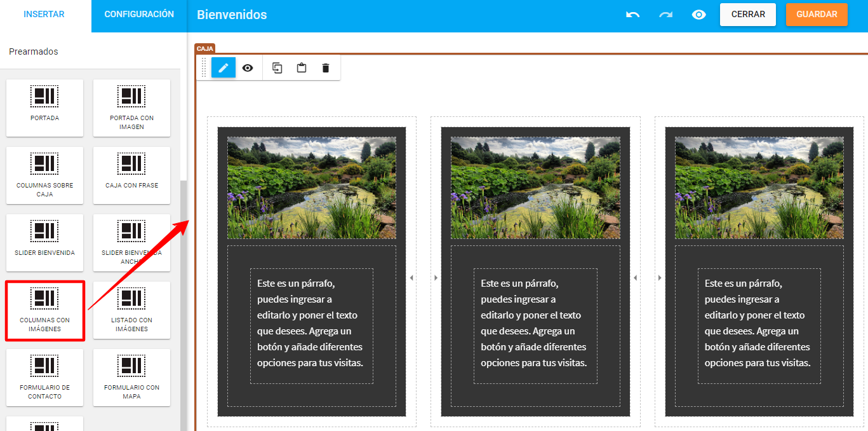Click the paragraph text in third column
Image resolution: width=868 pixels, height=431 pixels.
click(759, 323)
